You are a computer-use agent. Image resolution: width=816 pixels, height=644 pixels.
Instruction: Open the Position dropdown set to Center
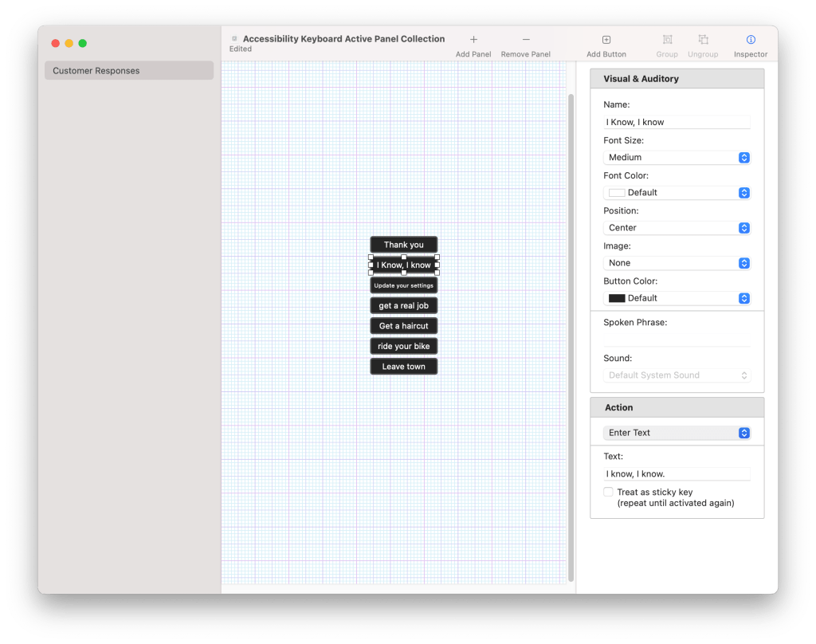pos(677,228)
